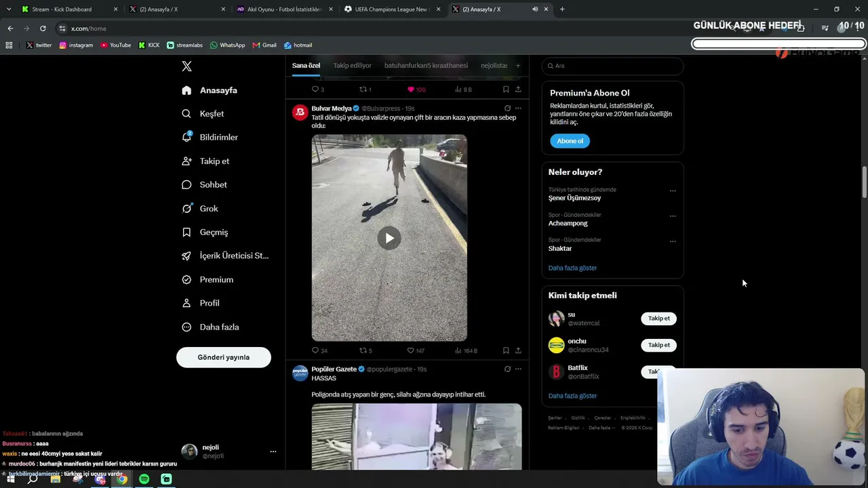Viewport: 868px width, 488px height.
Task: Like the Bulvar Medya post with 147 likes
Action: 410,350
